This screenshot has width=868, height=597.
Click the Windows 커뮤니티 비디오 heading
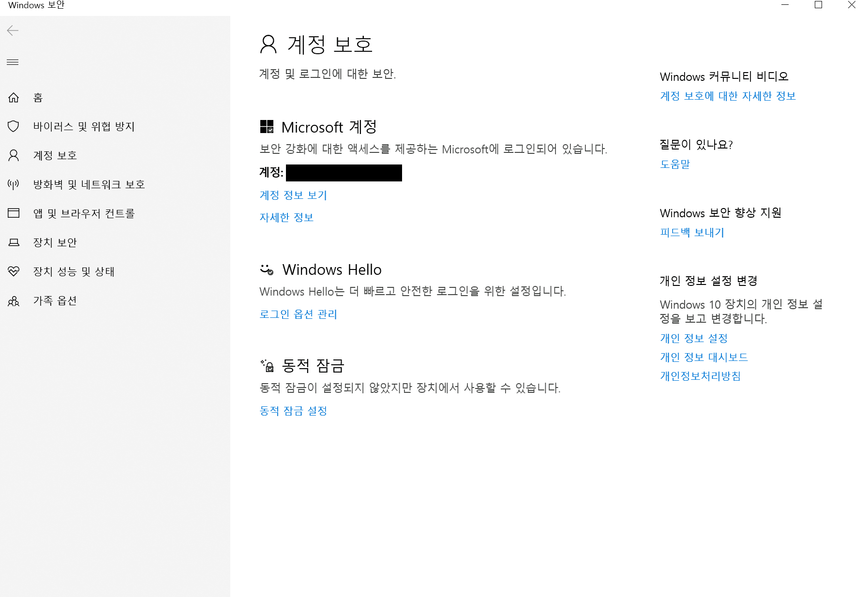tap(724, 76)
